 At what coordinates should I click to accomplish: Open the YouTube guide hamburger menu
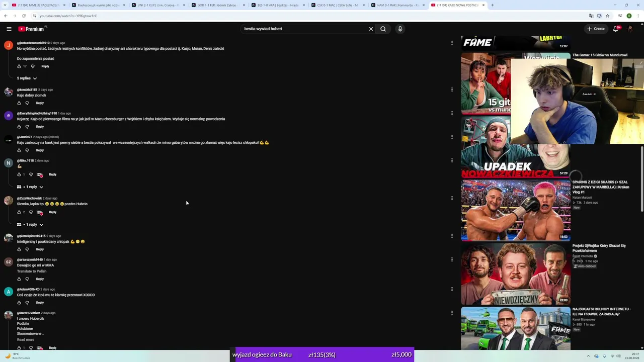[9, 29]
